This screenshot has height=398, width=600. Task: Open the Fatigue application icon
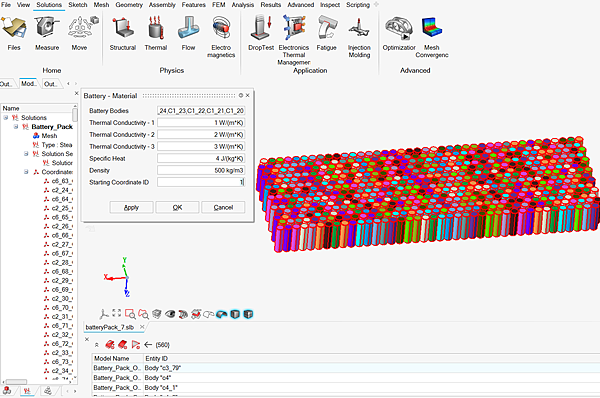coord(326,33)
